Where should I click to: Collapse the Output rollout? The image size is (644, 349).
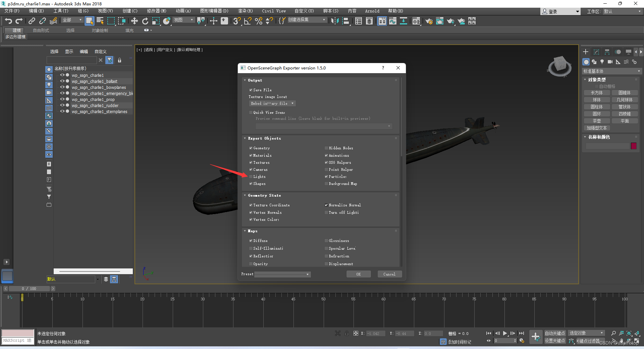245,80
